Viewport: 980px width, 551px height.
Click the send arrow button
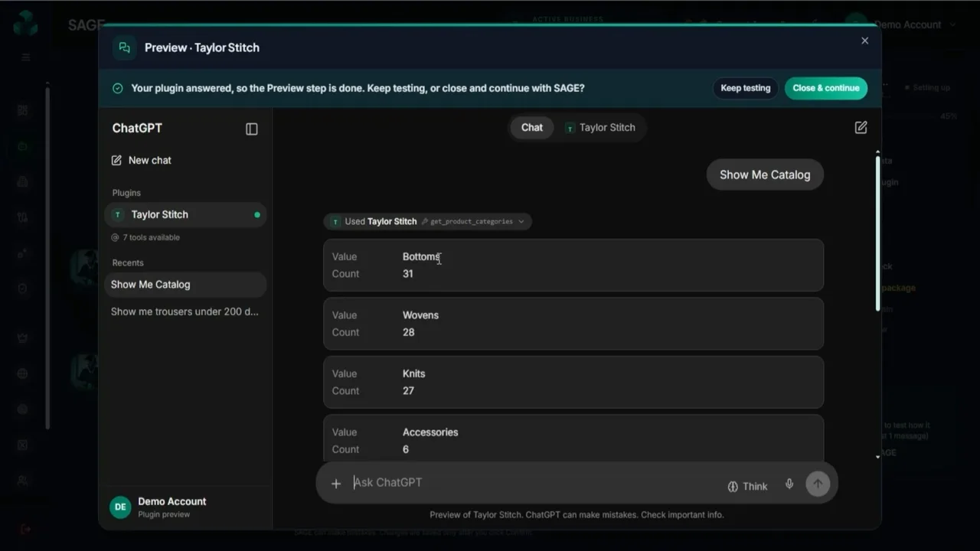(x=818, y=484)
